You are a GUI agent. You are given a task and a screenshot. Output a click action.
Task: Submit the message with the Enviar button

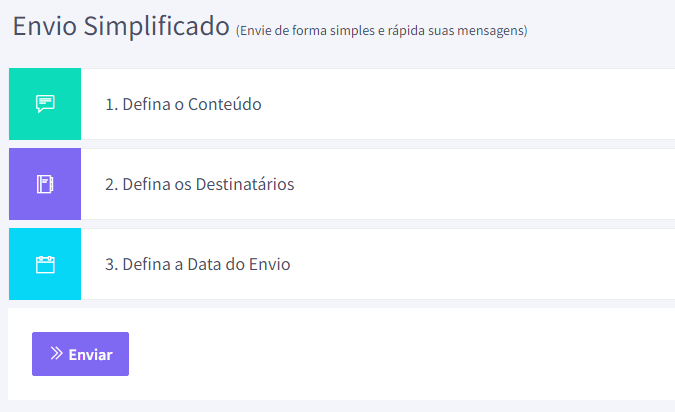click(x=81, y=354)
